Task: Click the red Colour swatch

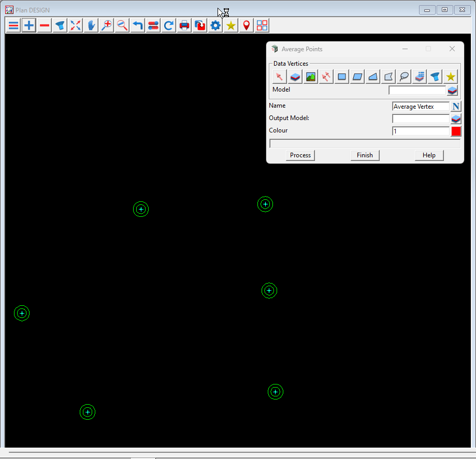Action: pyautogui.click(x=456, y=131)
